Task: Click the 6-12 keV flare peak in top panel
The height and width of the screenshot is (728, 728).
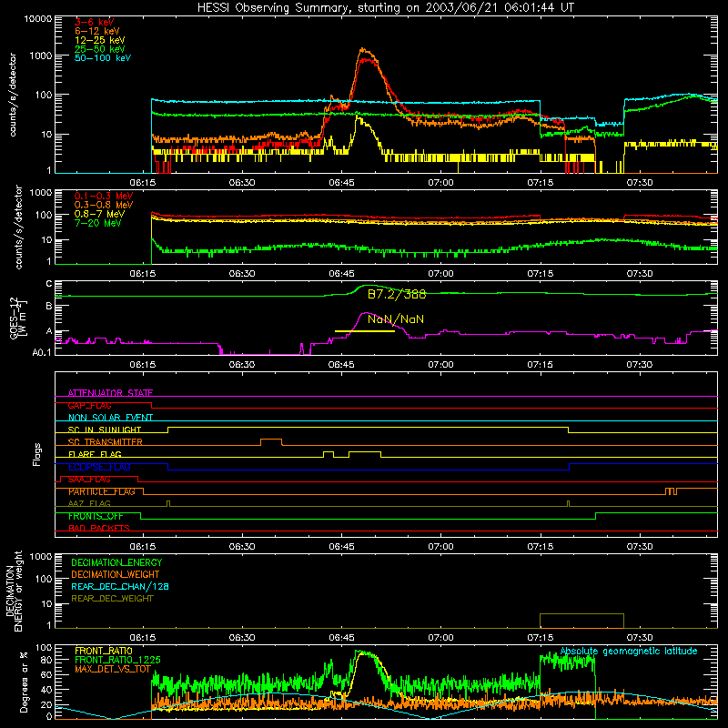Action: (x=363, y=49)
